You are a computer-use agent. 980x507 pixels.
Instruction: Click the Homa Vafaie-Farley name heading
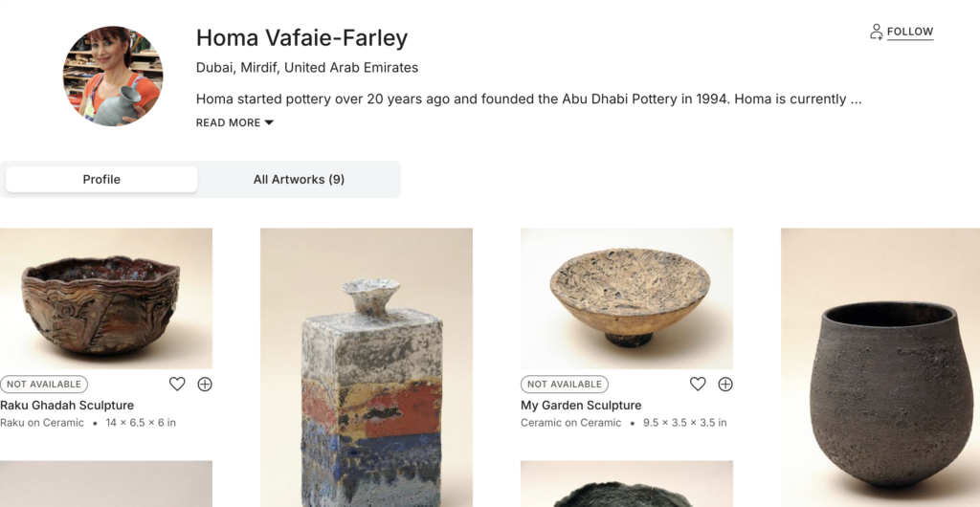[301, 38]
